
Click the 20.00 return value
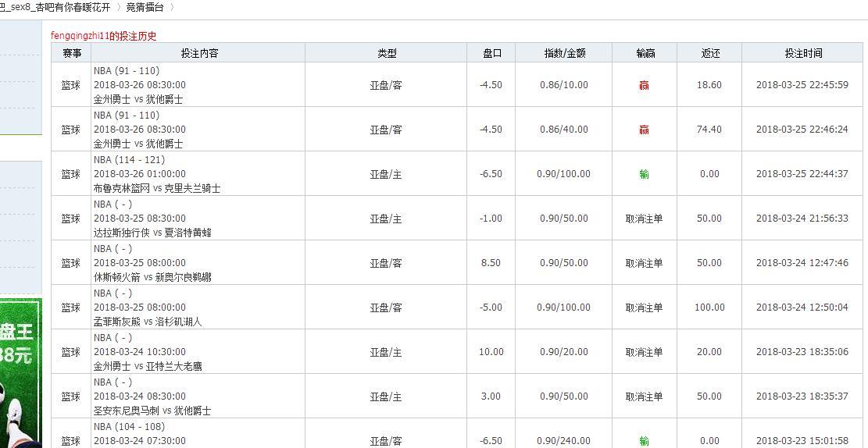click(709, 352)
